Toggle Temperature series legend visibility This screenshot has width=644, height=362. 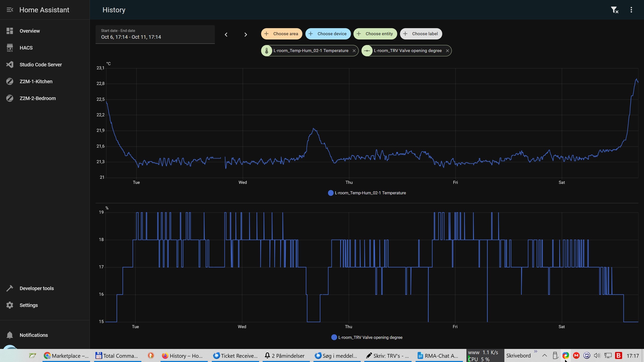[x=367, y=193]
